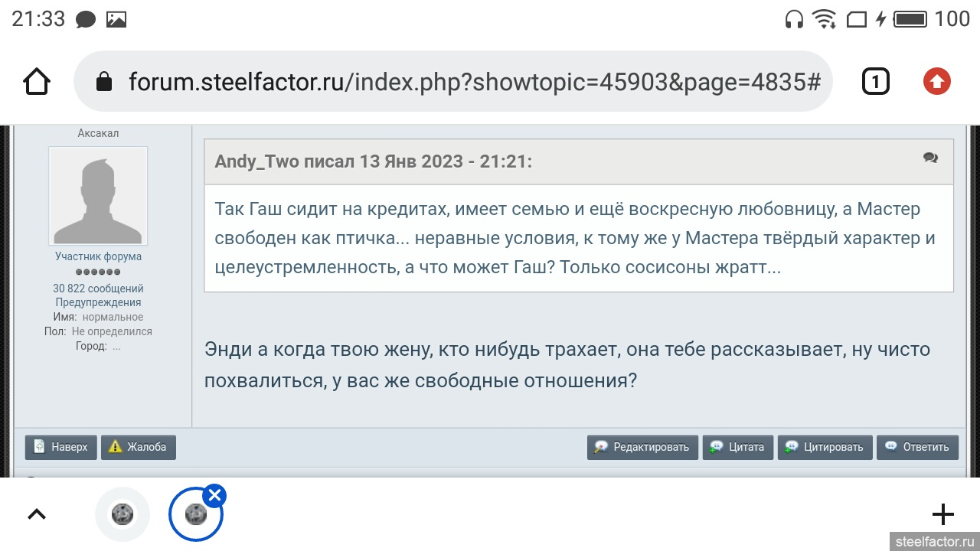The height and width of the screenshot is (551, 980).
Task: Select the highlighted second tab thumbnail
Action: tap(195, 515)
